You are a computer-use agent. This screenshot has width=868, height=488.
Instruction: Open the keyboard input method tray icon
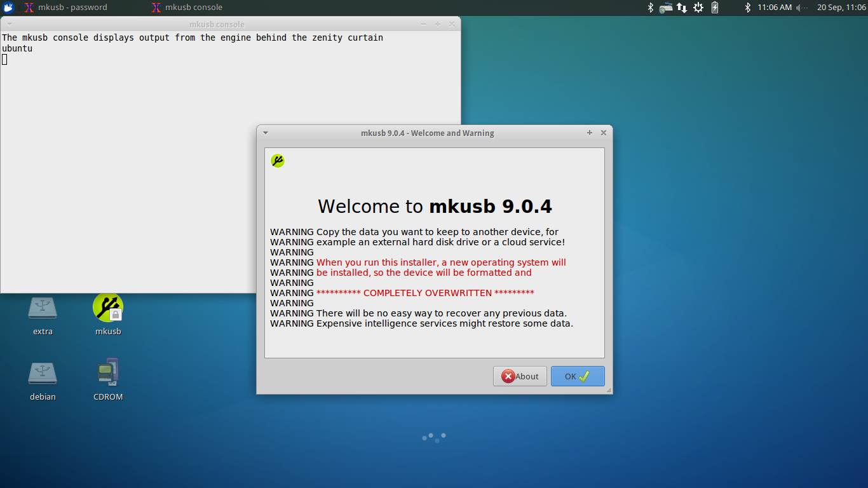click(665, 8)
